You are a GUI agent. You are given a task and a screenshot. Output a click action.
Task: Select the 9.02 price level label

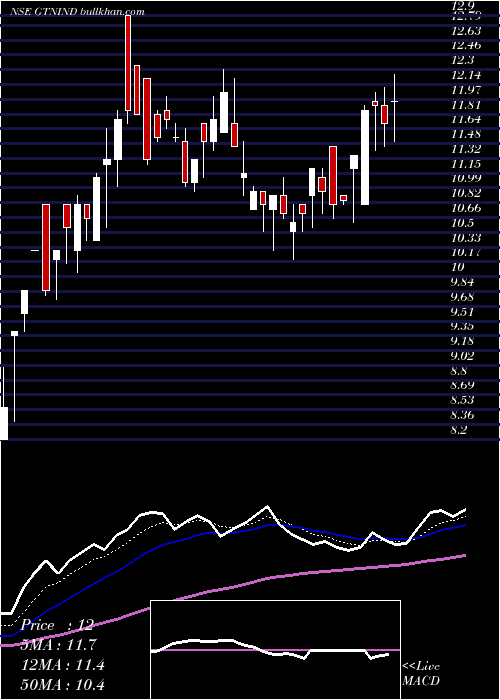(462, 356)
